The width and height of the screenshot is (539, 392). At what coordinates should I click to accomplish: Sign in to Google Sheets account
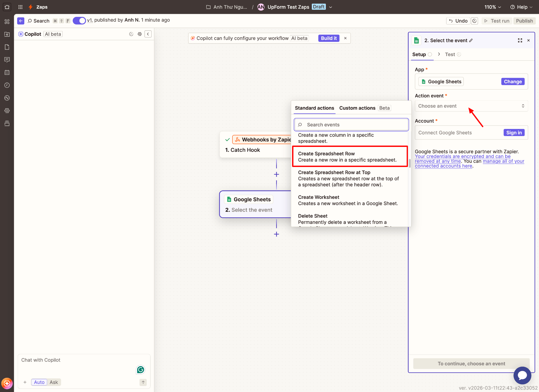click(514, 132)
